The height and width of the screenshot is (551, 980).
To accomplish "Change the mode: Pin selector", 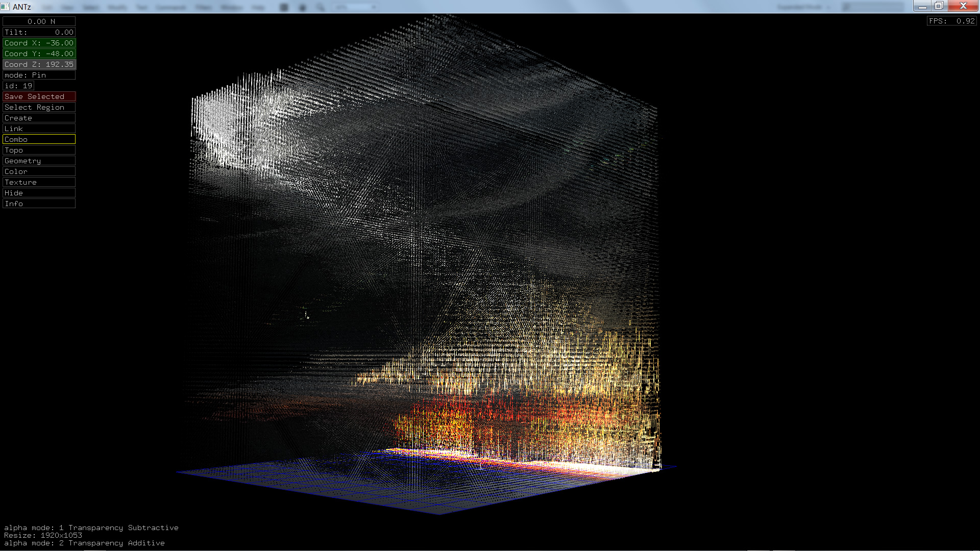I will pos(39,75).
